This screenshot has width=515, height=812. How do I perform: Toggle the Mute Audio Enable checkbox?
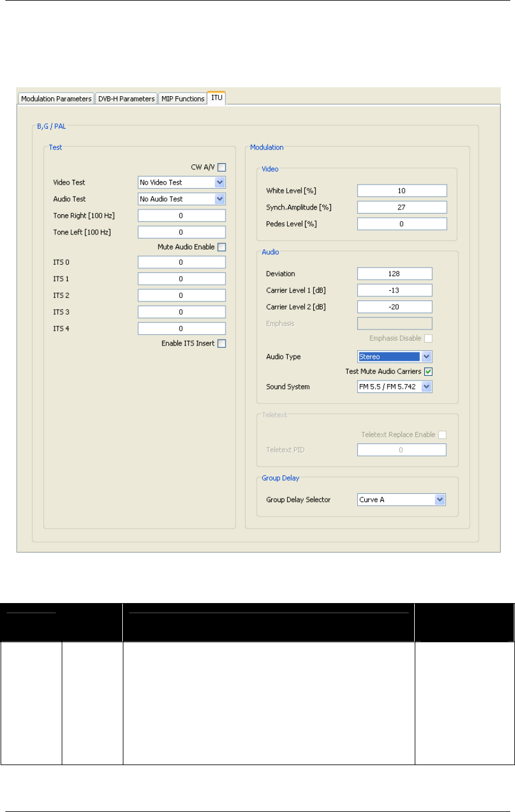coord(222,247)
